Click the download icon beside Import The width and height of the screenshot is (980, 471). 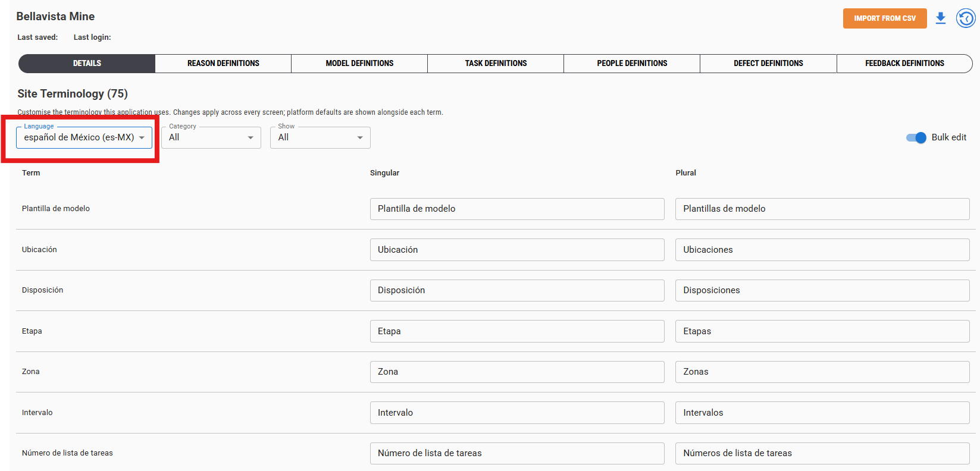[941, 18]
